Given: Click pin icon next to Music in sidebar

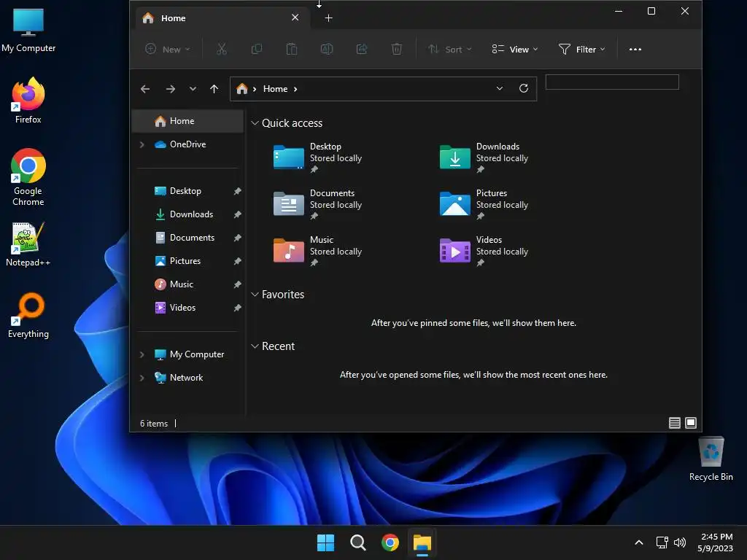Looking at the screenshot, I should (237, 284).
